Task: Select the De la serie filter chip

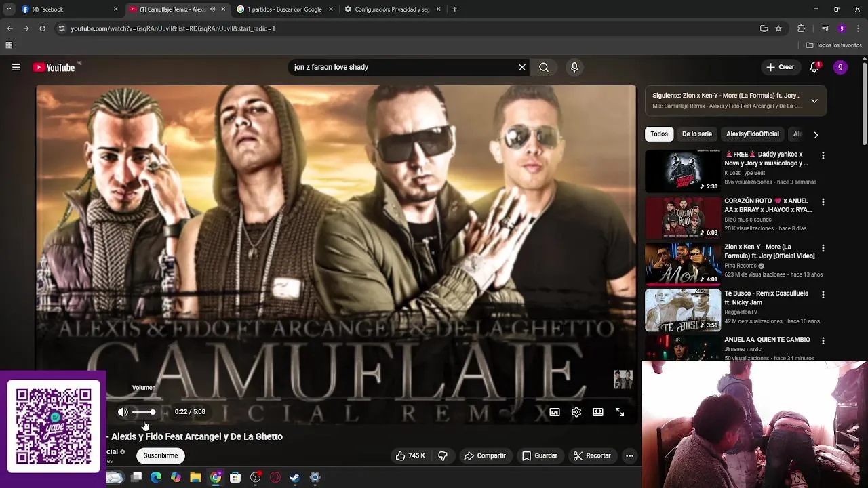Action: [697, 134]
